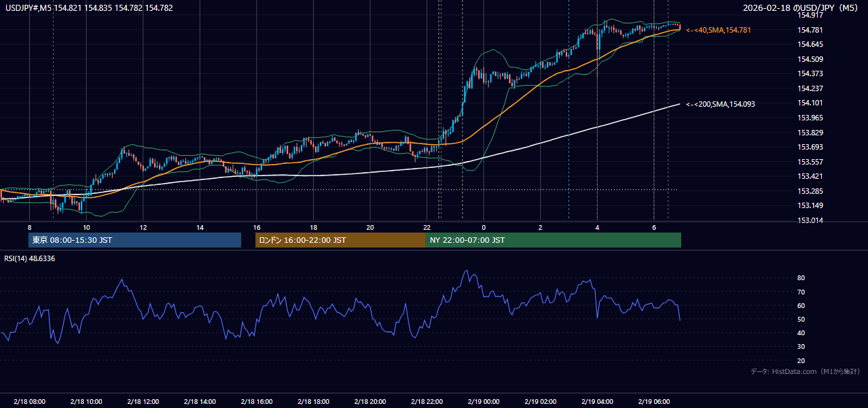Image resolution: width=868 pixels, height=408 pixels.
Task: Click the price axis value 154.237
Action: click(x=810, y=88)
